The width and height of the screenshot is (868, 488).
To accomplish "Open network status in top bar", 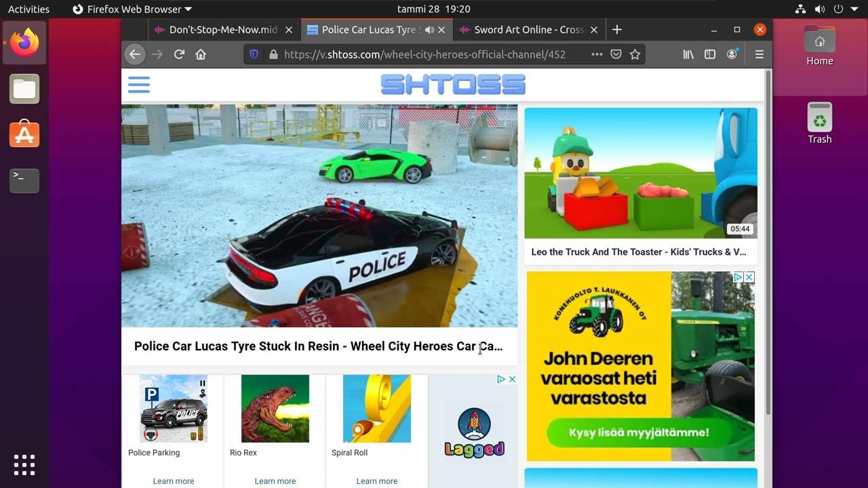I will 800,9.
